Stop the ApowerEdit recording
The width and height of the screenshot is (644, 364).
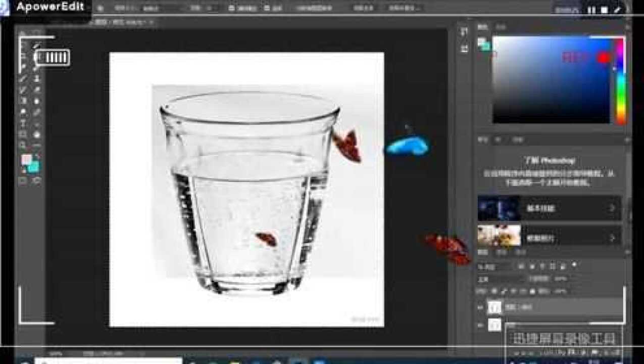(604, 10)
